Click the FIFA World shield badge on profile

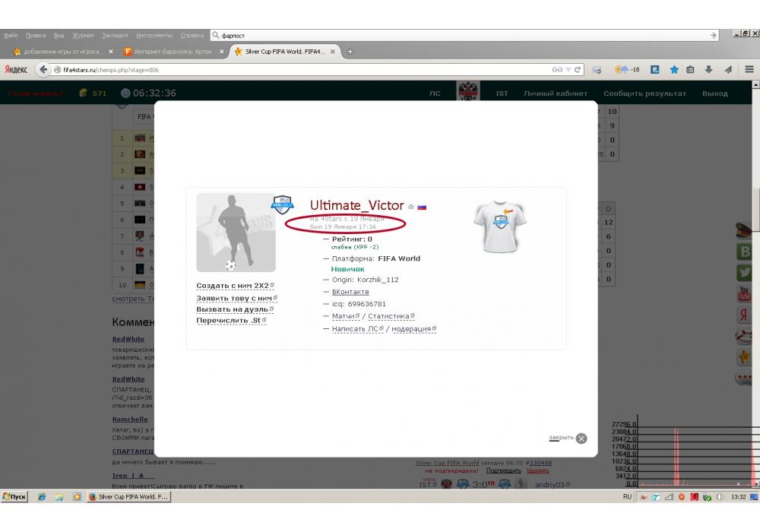pos(283,204)
